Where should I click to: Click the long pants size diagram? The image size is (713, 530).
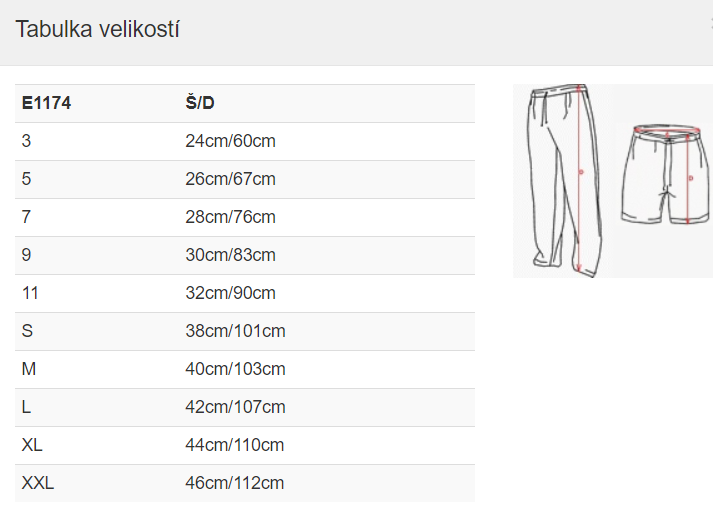[x=565, y=180]
